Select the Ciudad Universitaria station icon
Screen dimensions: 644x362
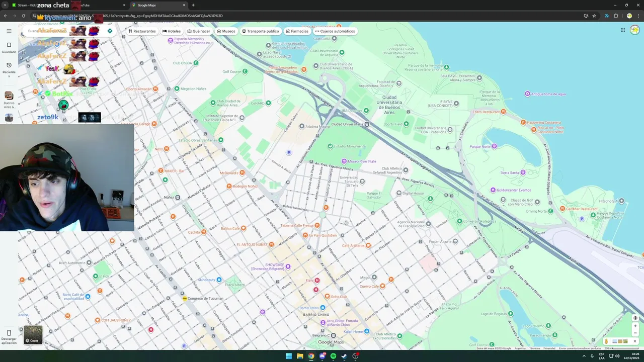[x=367, y=124]
